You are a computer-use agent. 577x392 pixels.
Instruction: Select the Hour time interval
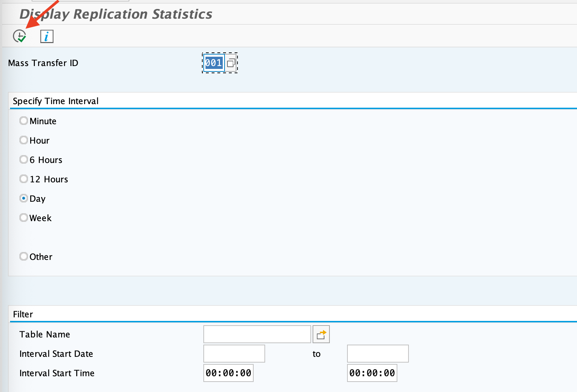[24, 140]
